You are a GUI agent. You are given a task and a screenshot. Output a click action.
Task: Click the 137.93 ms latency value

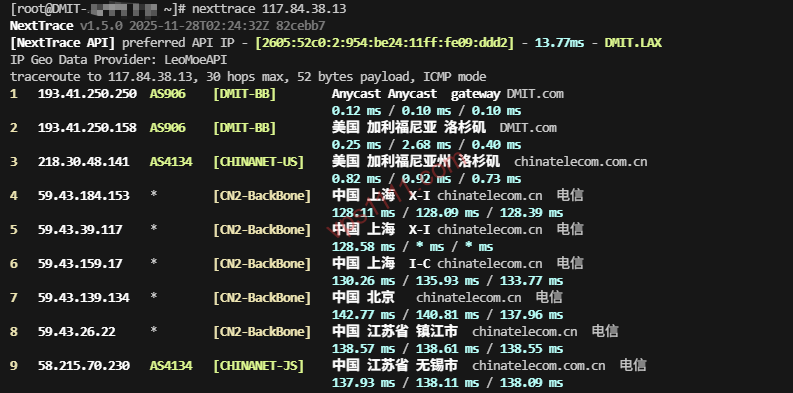(363, 382)
